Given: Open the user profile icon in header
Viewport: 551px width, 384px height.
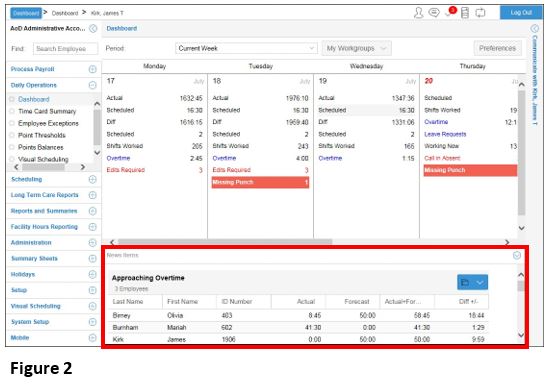Looking at the screenshot, I should tap(418, 13).
